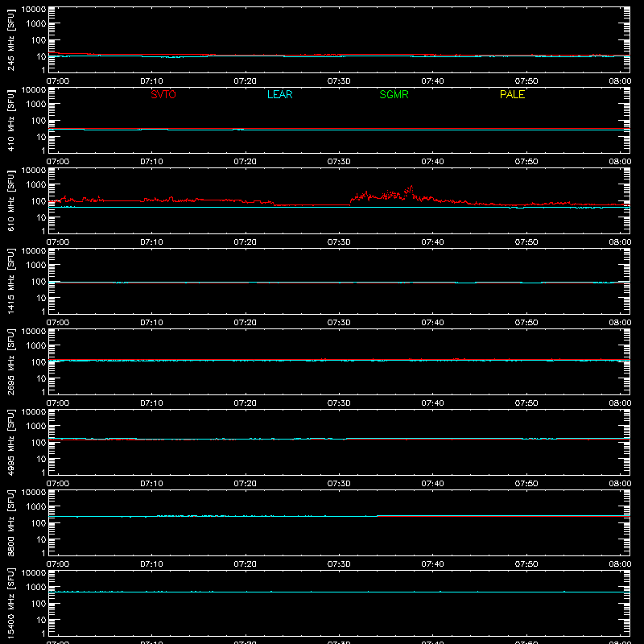Image resolution: width=644 pixels, height=644 pixels.
Task: Select the 15400 MHz [SFU] axis title
Action: tap(10, 604)
